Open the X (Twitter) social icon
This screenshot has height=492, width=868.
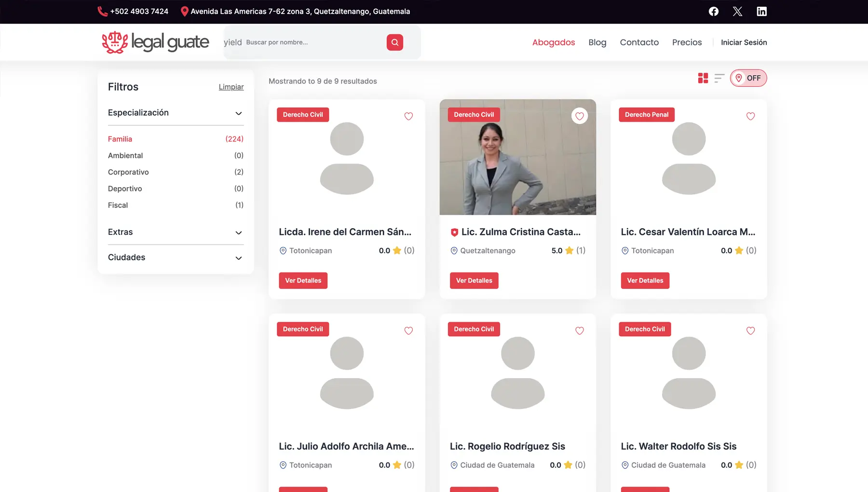pyautogui.click(x=737, y=12)
